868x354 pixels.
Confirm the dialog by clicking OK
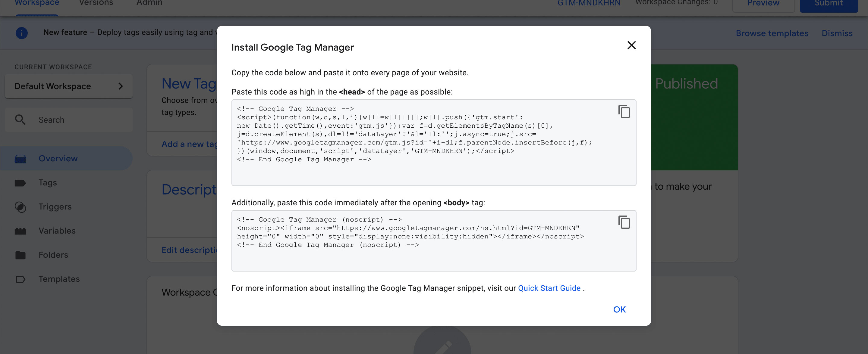tap(619, 309)
